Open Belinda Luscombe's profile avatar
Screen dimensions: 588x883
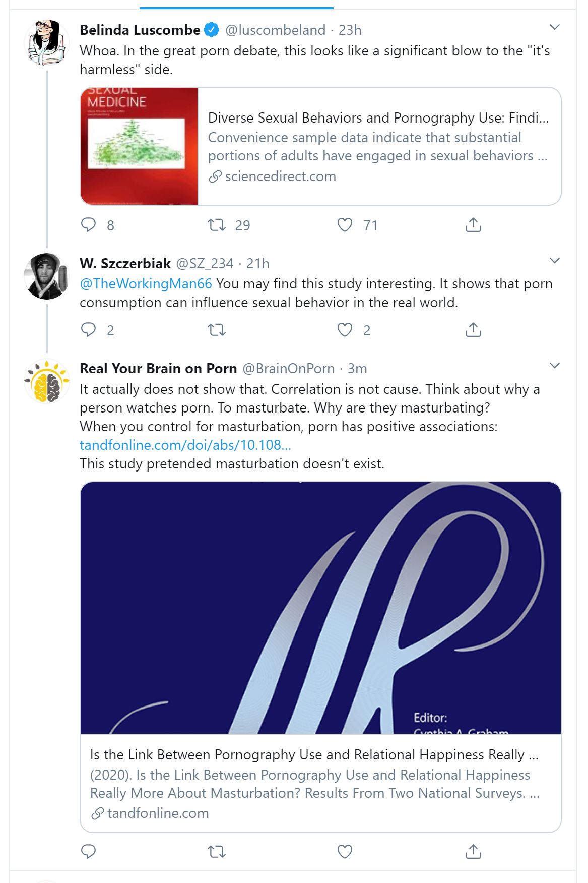pos(47,43)
